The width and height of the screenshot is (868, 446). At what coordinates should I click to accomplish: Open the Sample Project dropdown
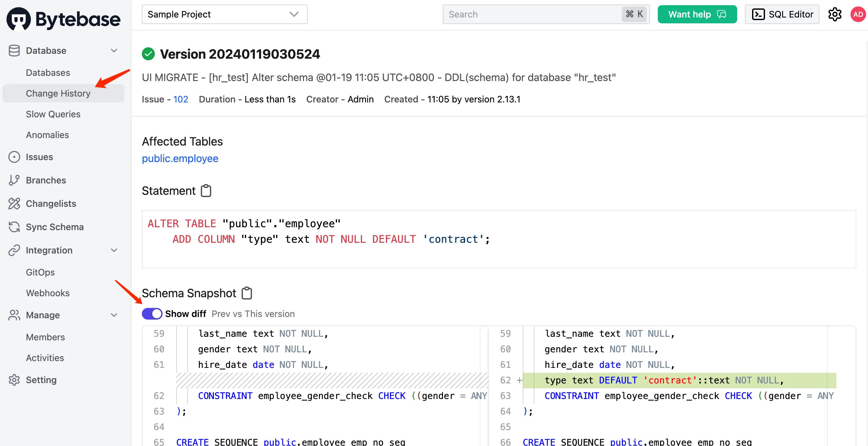pos(224,15)
